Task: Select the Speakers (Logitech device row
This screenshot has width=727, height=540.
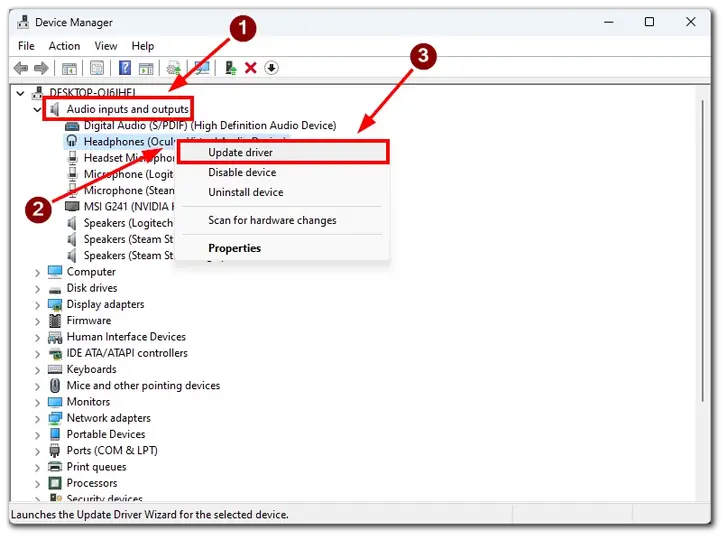Action: (x=120, y=223)
